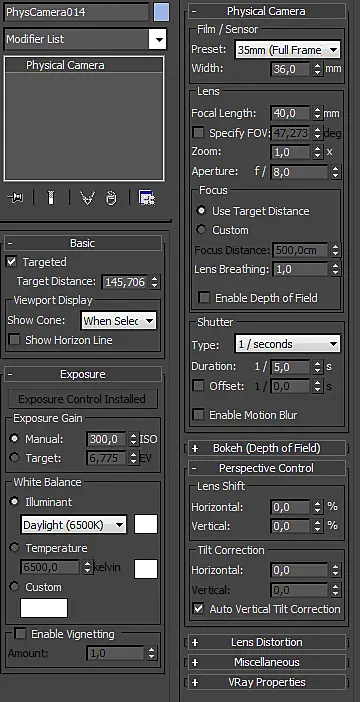Select the Temperature white balance radio

pyautogui.click(x=14, y=548)
